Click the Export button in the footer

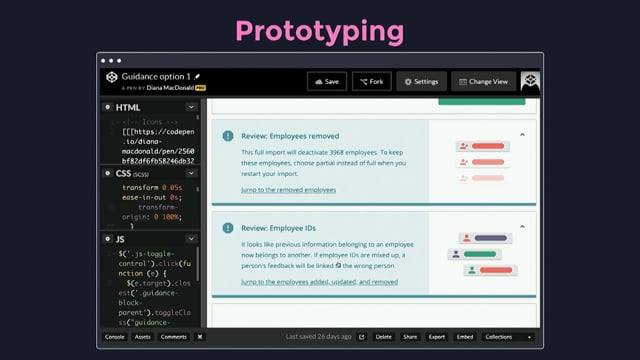(437, 337)
